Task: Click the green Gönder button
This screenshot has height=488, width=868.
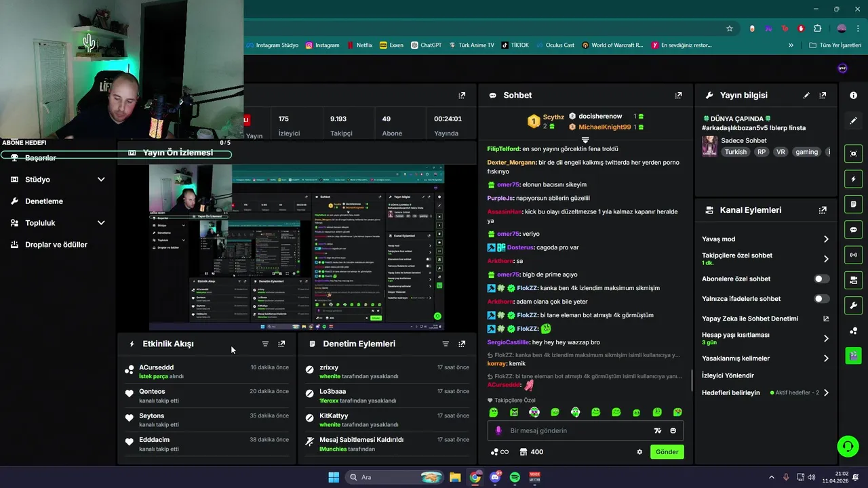Action: pyautogui.click(x=667, y=452)
